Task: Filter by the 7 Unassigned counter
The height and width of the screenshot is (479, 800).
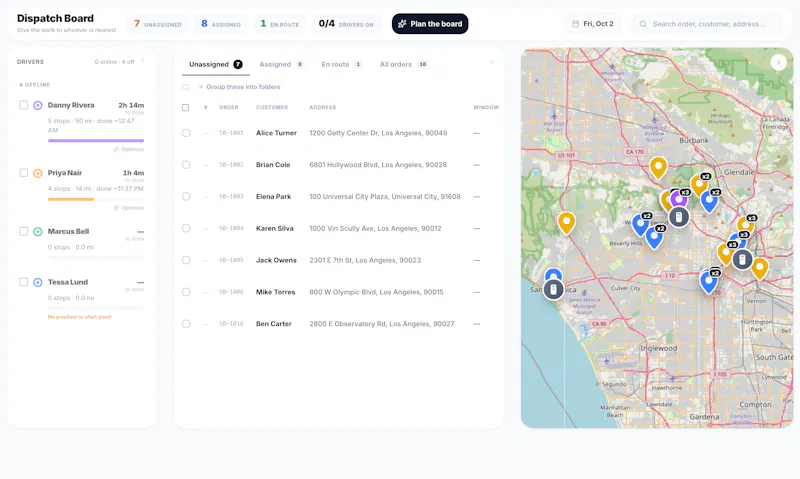Action: point(158,24)
